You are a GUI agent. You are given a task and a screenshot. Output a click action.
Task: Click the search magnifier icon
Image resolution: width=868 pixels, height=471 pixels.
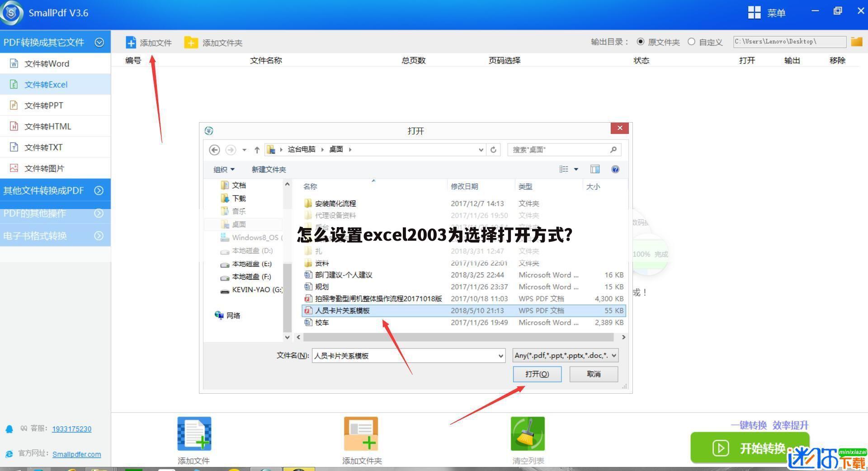tap(613, 150)
